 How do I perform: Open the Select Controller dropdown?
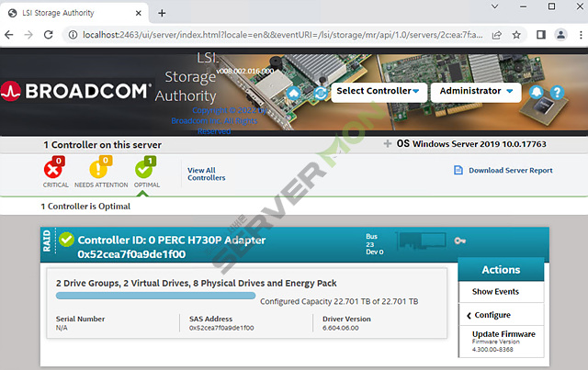point(379,92)
